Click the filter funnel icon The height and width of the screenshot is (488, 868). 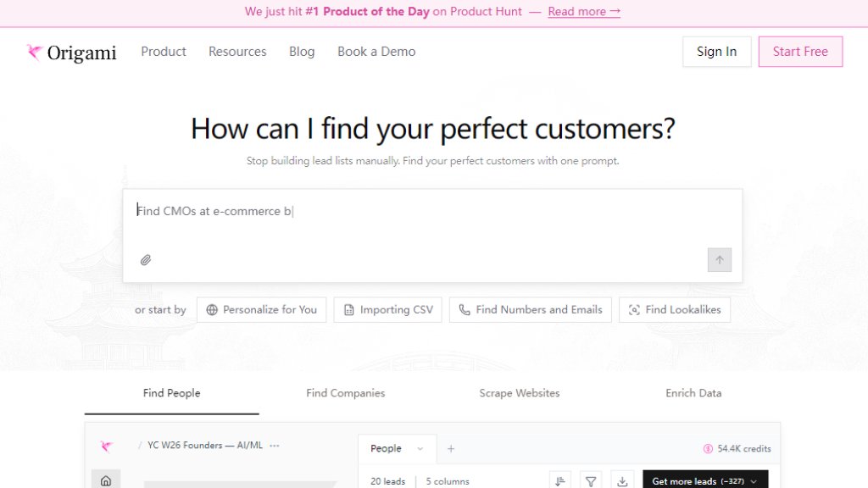(x=591, y=481)
